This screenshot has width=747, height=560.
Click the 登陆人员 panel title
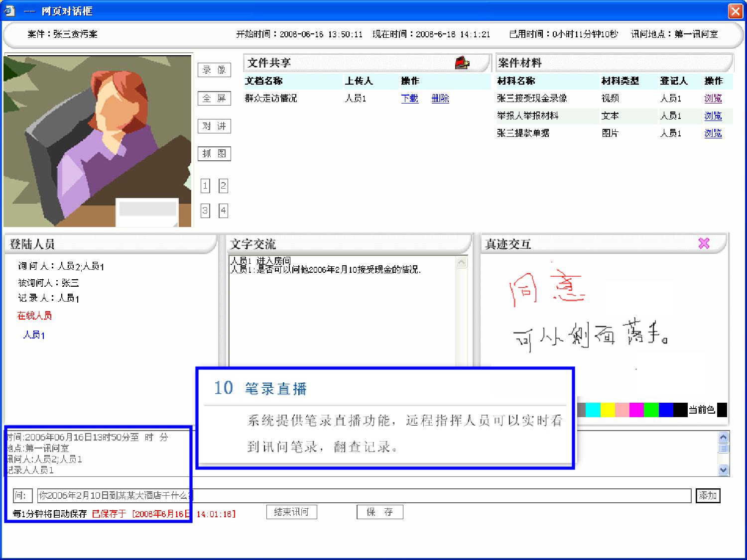click(32, 244)
